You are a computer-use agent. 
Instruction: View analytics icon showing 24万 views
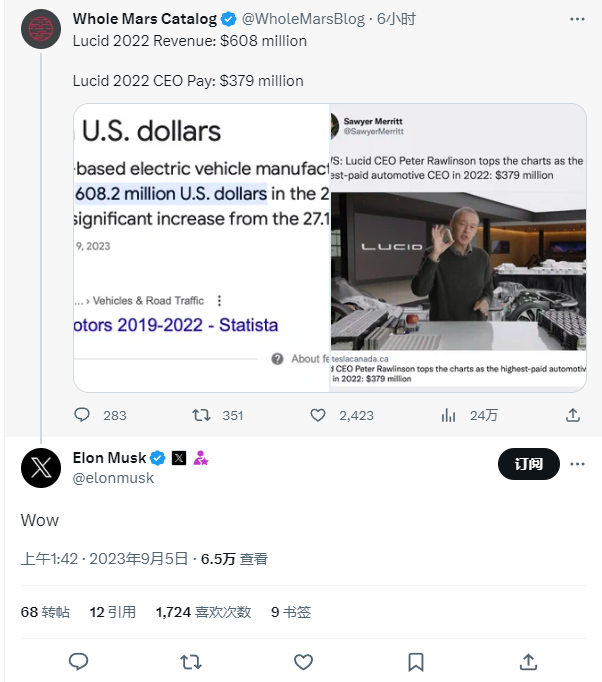coord(448,415)
